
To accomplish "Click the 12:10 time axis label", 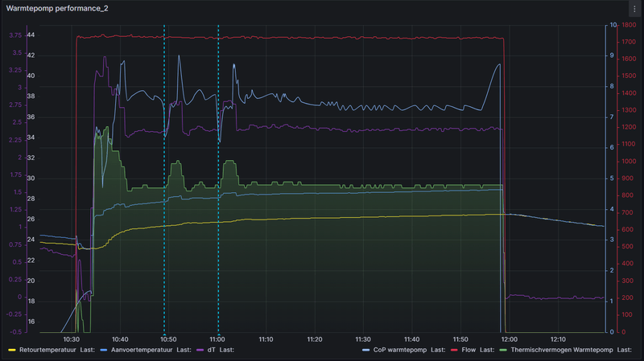I will click(558, 339).
